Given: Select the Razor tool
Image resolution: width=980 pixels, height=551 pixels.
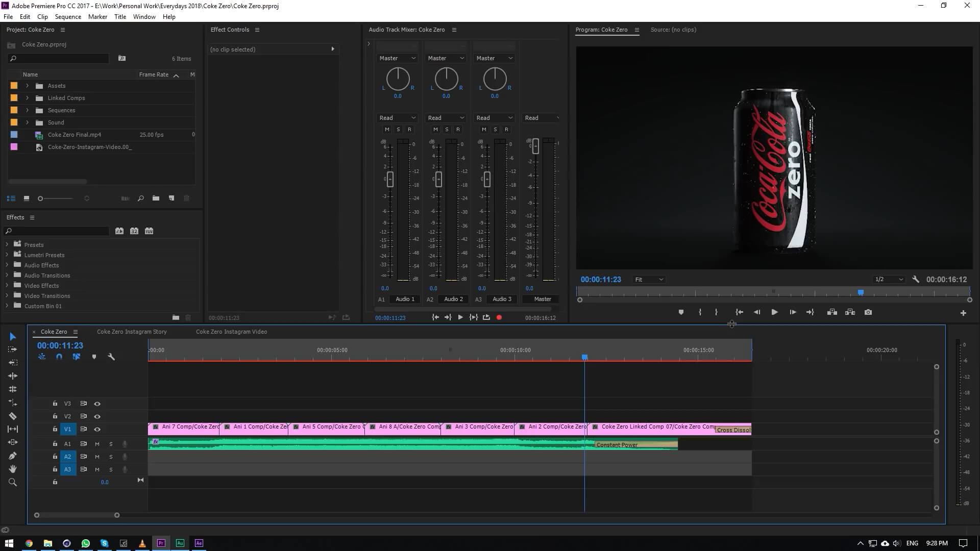Looking at the screenshot, I should [13, 416].
